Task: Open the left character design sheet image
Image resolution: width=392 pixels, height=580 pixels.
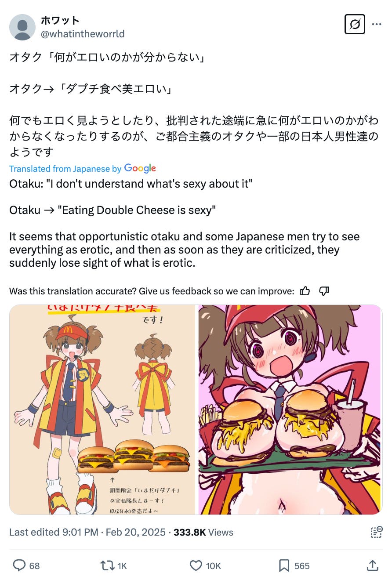Action: [102, 410]
